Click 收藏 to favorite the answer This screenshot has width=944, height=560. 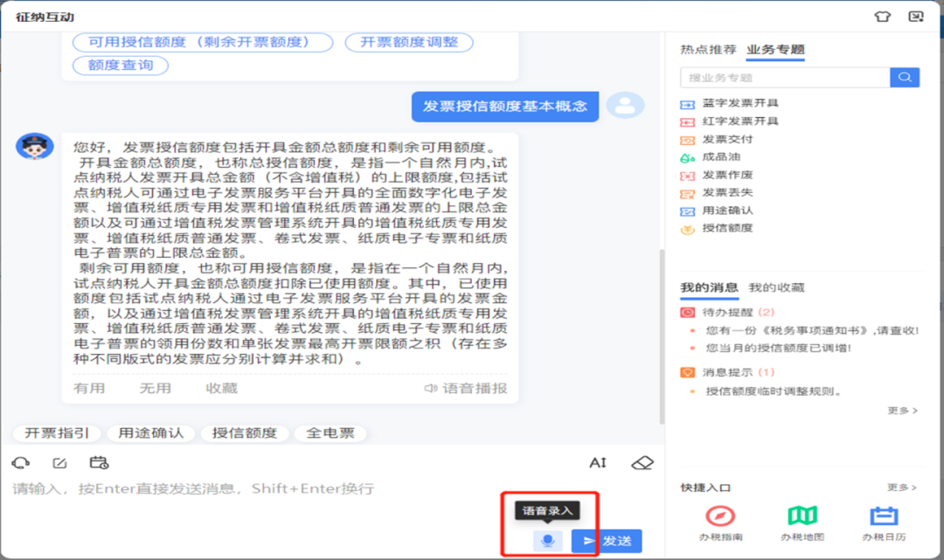coord(221,389)
